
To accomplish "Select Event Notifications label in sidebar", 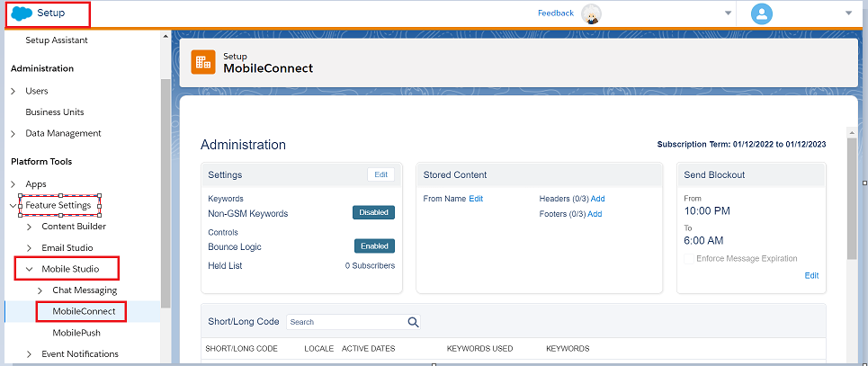I will pos(80,353).
